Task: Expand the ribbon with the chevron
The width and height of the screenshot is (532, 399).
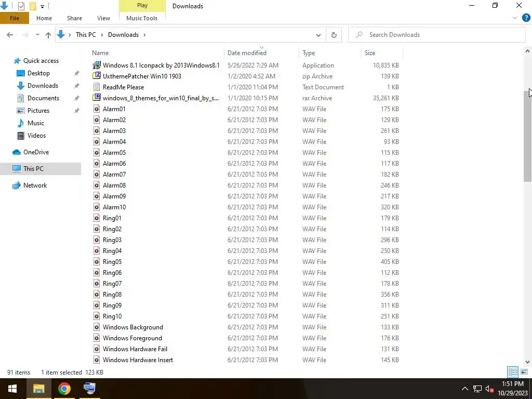Action: point(515,18)
